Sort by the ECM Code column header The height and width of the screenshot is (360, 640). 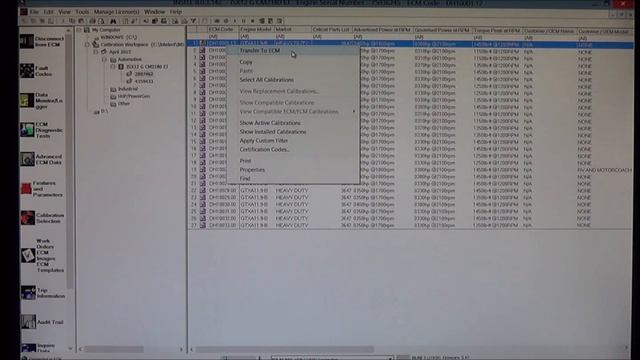coord(223,30)
